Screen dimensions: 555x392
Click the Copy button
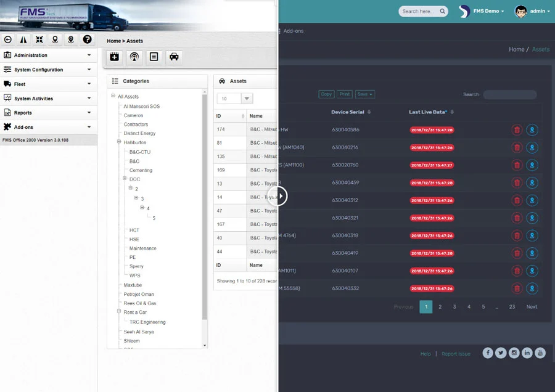[326, 94]
